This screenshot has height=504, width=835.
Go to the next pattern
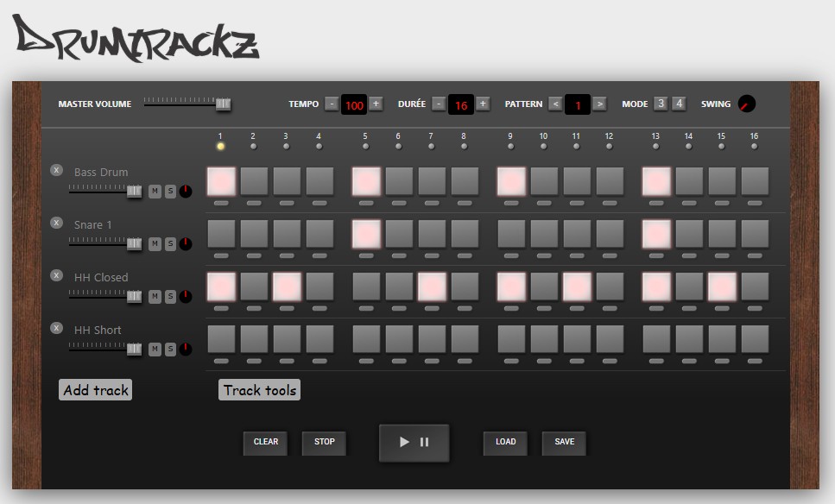point(599,104)
